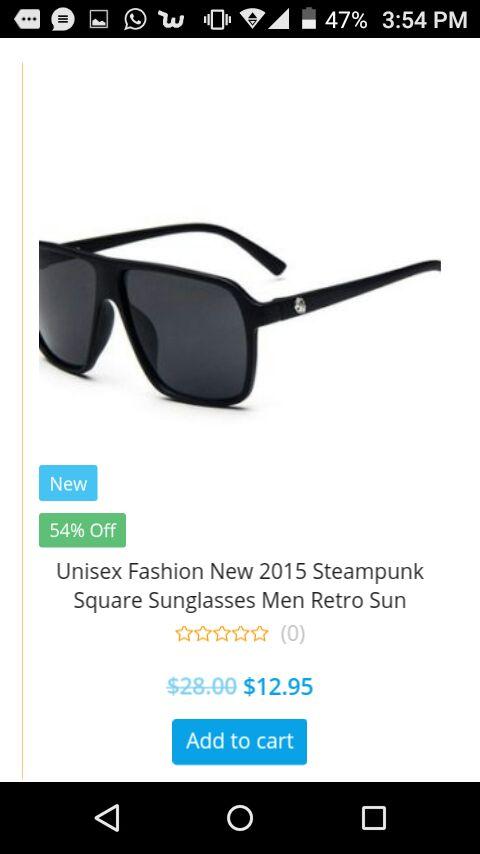The image size is (480, 854).
Task: Tap the sunglasses product image
Action: click(240, 314)
